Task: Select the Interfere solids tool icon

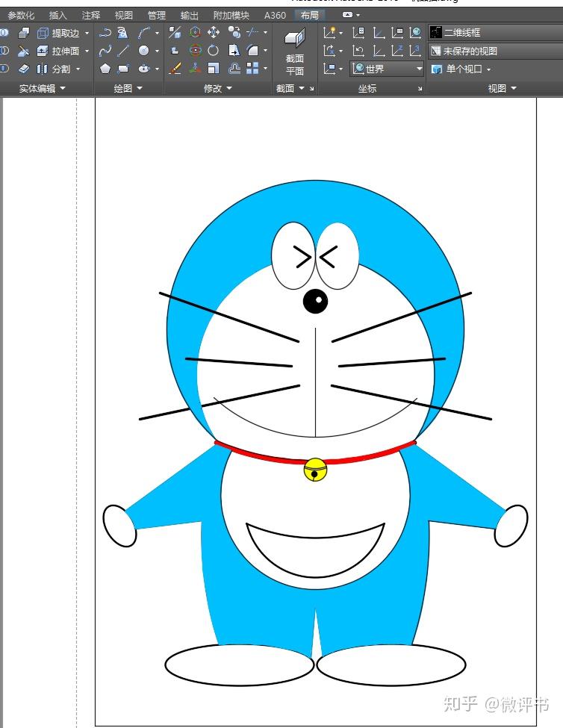Action: click(24, 33)
